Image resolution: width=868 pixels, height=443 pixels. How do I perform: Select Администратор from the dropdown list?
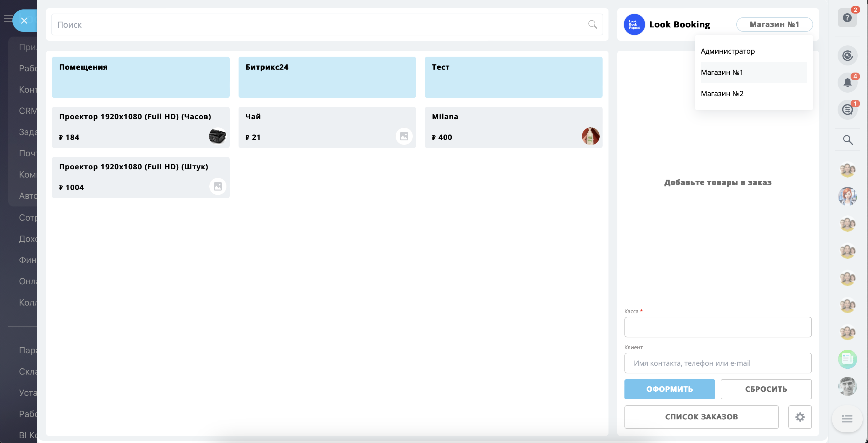[x=727, y=51]
